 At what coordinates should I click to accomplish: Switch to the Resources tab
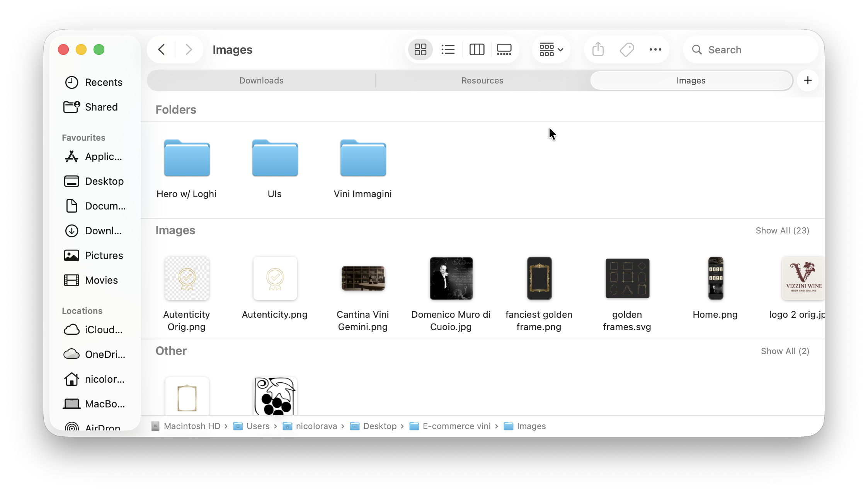pos(482,80)
